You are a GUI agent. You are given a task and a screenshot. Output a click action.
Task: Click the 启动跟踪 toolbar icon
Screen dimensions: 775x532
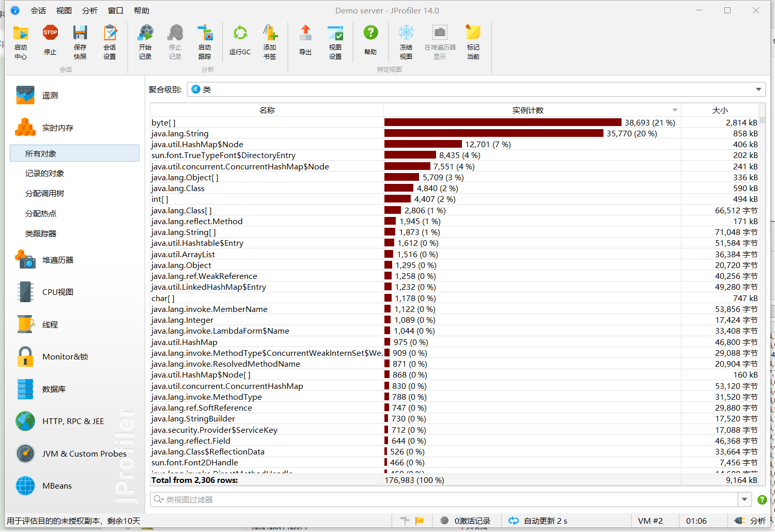click(x=205, y=33)
